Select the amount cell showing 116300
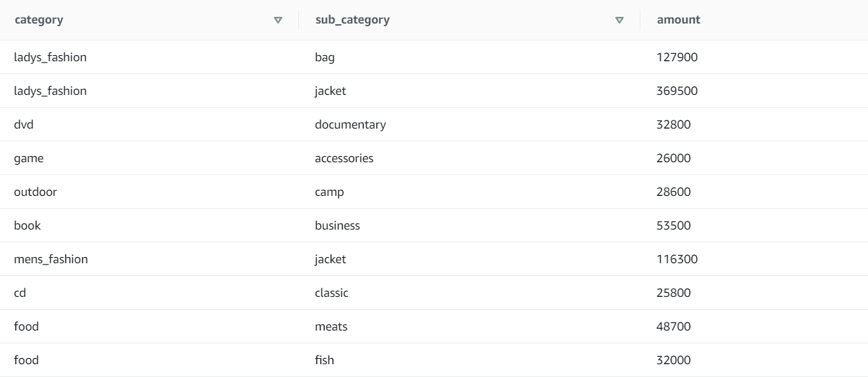Image resolution: width=868 pixels, height=377 pixels. 677,259
